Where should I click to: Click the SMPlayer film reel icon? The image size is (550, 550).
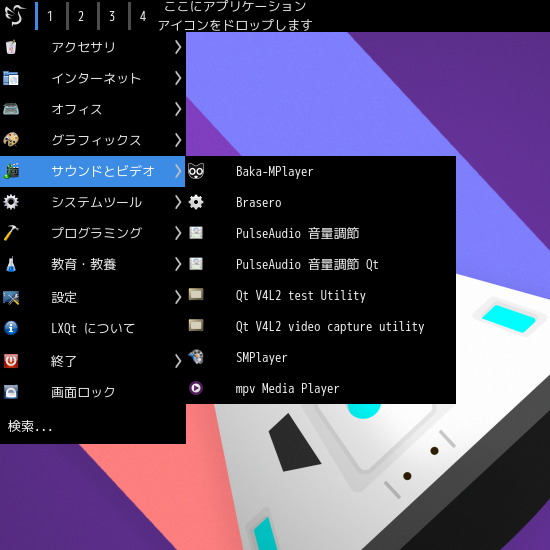pyautogui.click(x=196, y=357)
